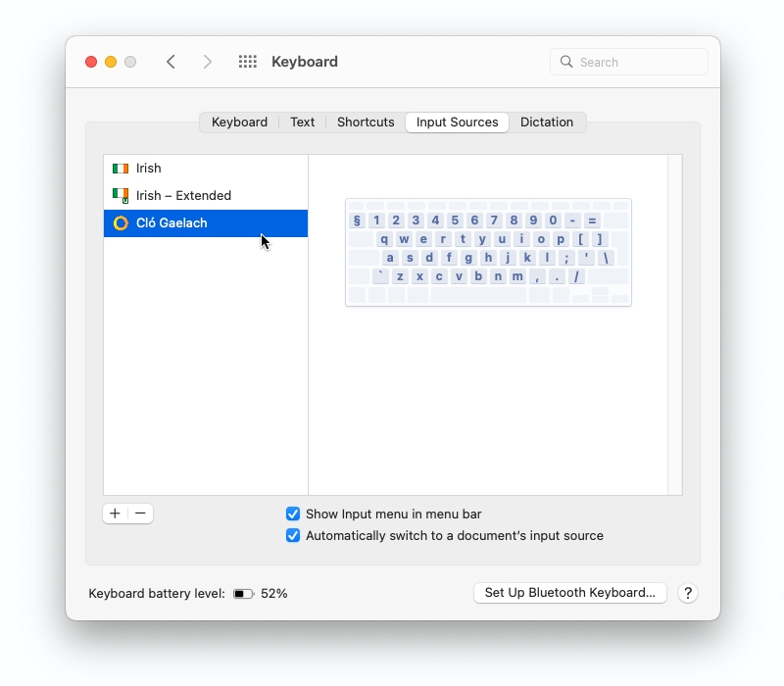
Task: Navigate back with the left chevron
Action: click(171, 61)
